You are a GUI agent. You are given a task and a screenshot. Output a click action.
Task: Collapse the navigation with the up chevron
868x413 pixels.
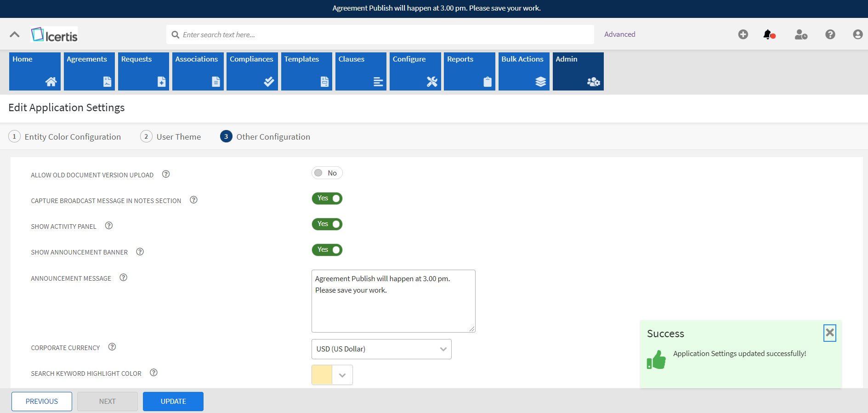[x=15, y=34]
